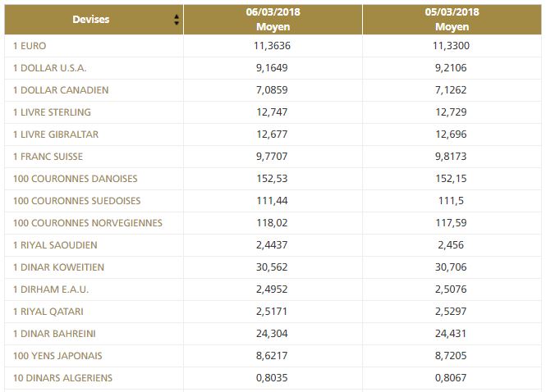Select the 1 DINAR KOWEITIEN currency
The image size is (546, 392).
click(x=58, y=267)
